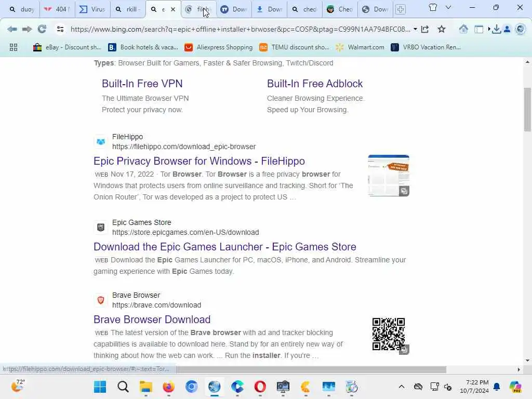Screen dimensions: 532x399
Task: Open Aliexpress Shopping bookmark
Action: (x=219, y=47)
